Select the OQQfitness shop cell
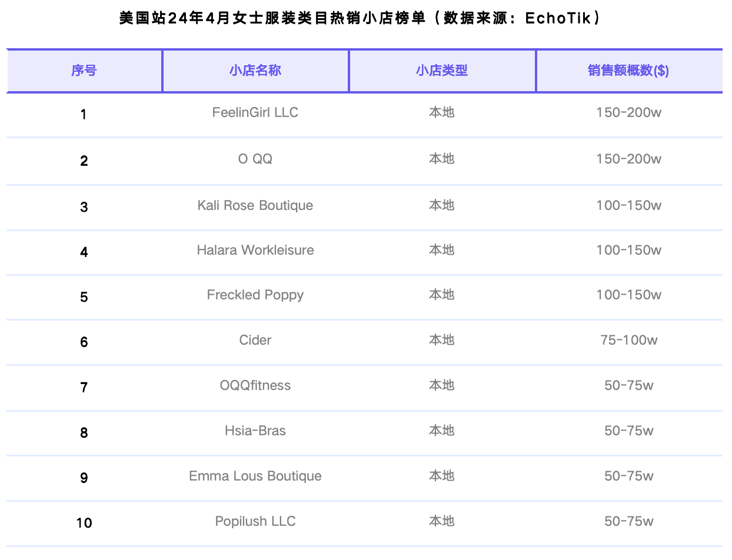Screen dimensions: 732x560 tap(255, 385)
